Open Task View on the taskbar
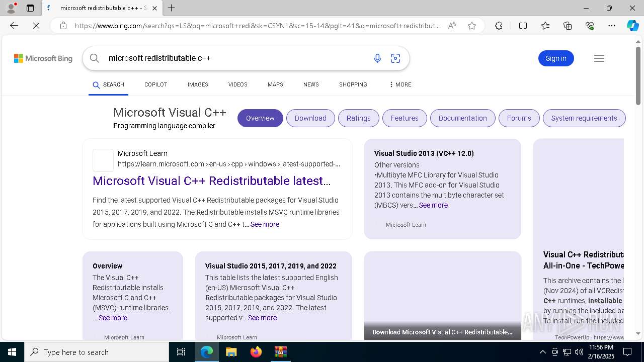Viewport: 644px width, 362px height. [181, 352]
